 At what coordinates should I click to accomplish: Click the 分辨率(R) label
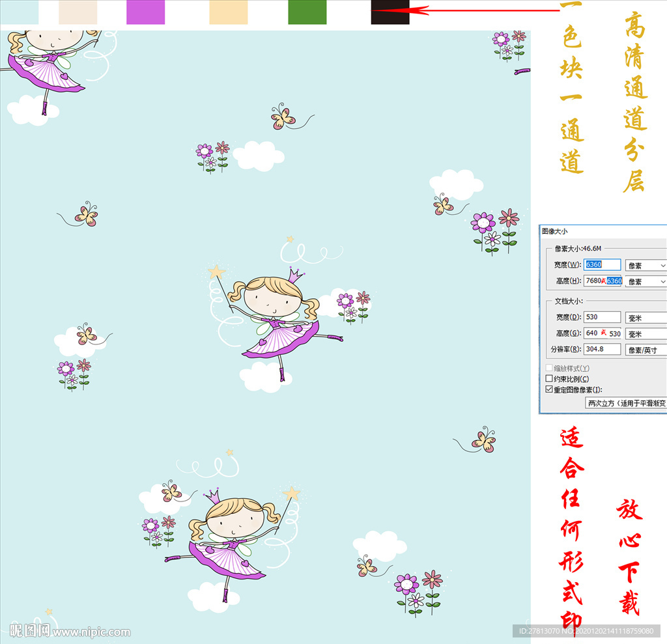coord(566,349)
